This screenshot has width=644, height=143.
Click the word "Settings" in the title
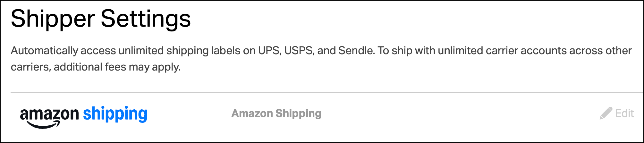pos(146,19)
